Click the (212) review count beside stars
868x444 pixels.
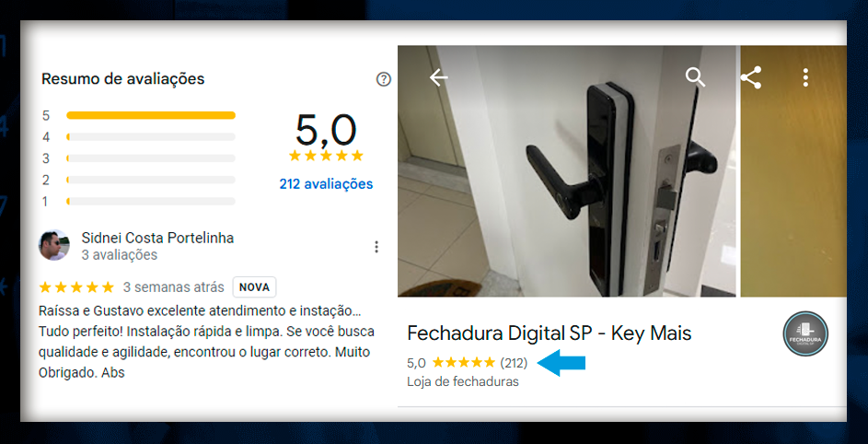pyautogui.click(x=514, y=364)
